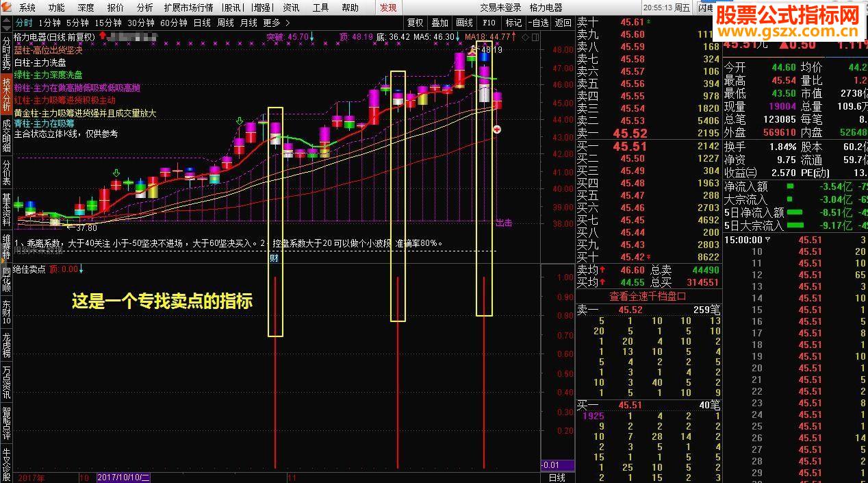Switch to 60分钟 period
The width and height of the screenshot is (868, 483).
(x=175, y=23)
